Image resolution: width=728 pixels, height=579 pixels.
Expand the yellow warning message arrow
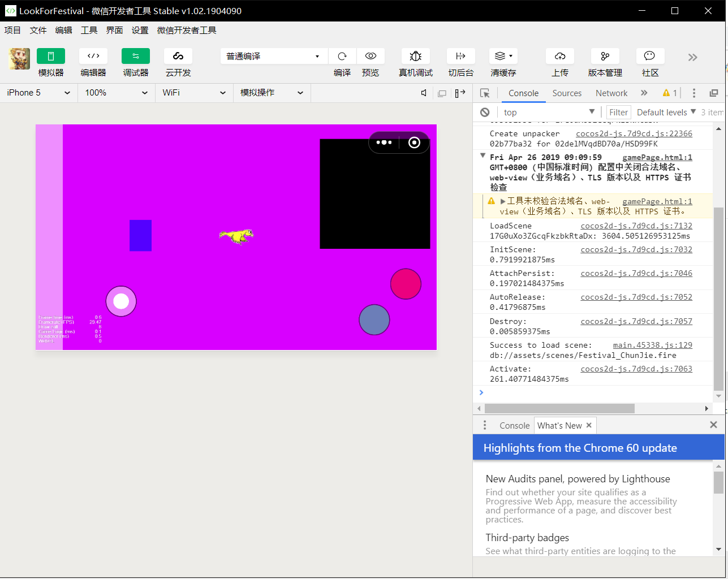coord(503,201)
